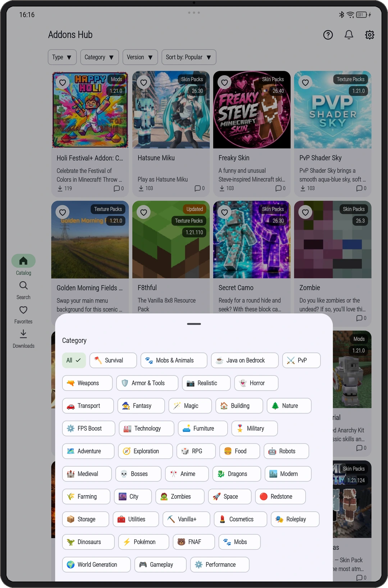Open the Sort by: Popular dropdown
This screenshot has width=388, height=588.
click(189, 57)
